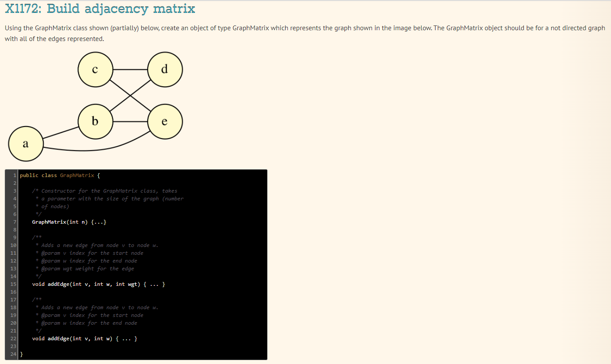Viewport: 611px width, 364px height.
Task: Click the graph node labeled 'e'
Action: click(165, 121)
